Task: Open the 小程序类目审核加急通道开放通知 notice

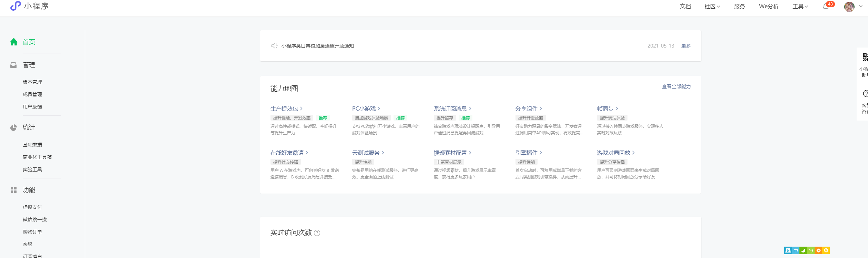Action: 317,46
